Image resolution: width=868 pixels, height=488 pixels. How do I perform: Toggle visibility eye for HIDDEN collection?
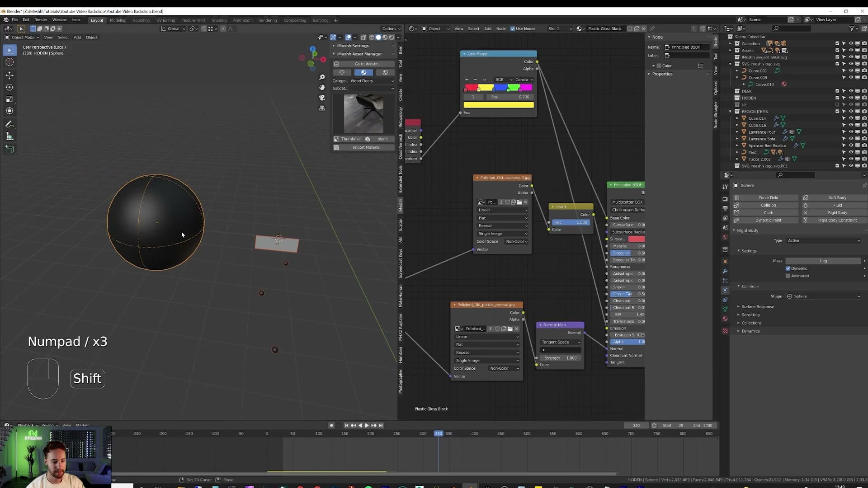(x=851, y=98)
